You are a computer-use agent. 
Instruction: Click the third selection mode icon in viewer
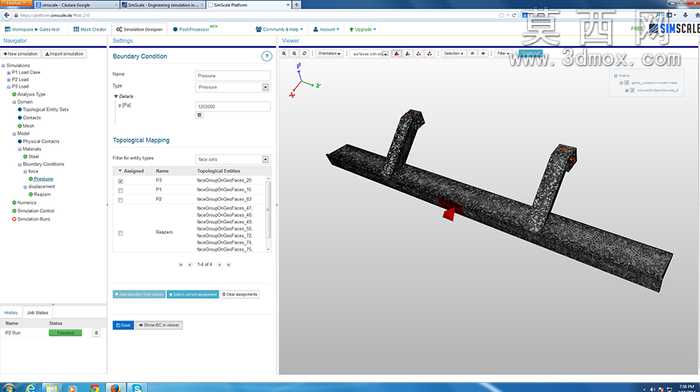419,54
